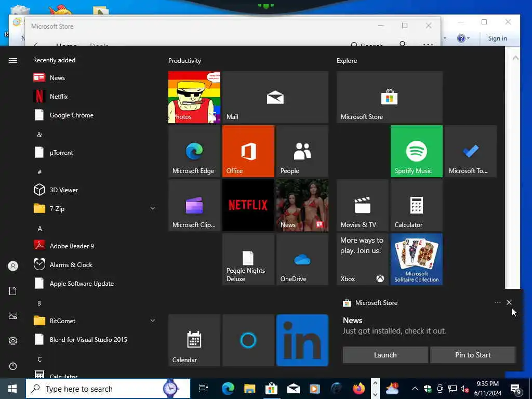
Task: Click the Power button icon
Action: tap(13, 366)
